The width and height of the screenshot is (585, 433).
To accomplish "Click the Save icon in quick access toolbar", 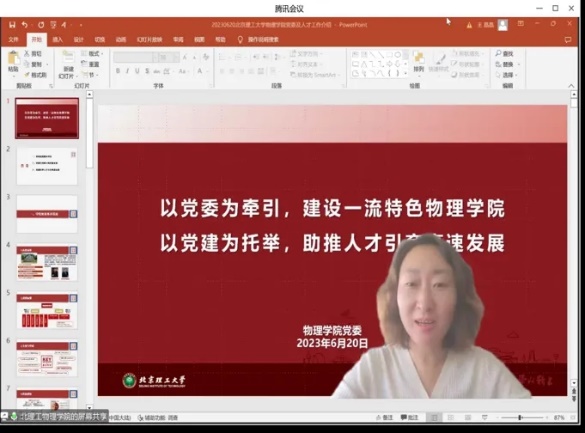I will tap(12, 25).
